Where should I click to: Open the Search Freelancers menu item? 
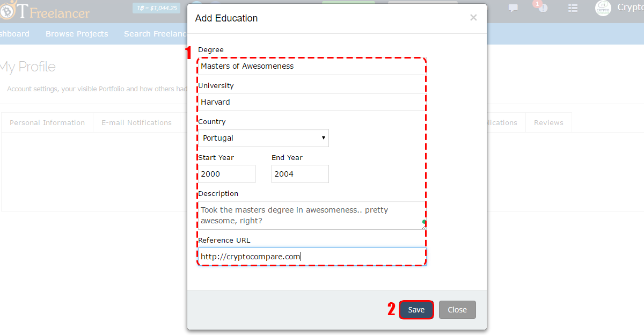coord(156,34)
